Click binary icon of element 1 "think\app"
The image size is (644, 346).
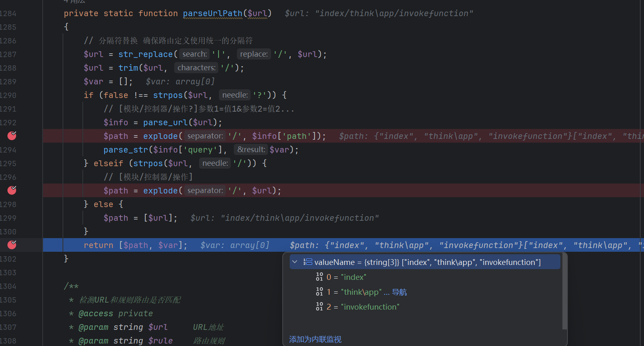(x=319, y=292)
